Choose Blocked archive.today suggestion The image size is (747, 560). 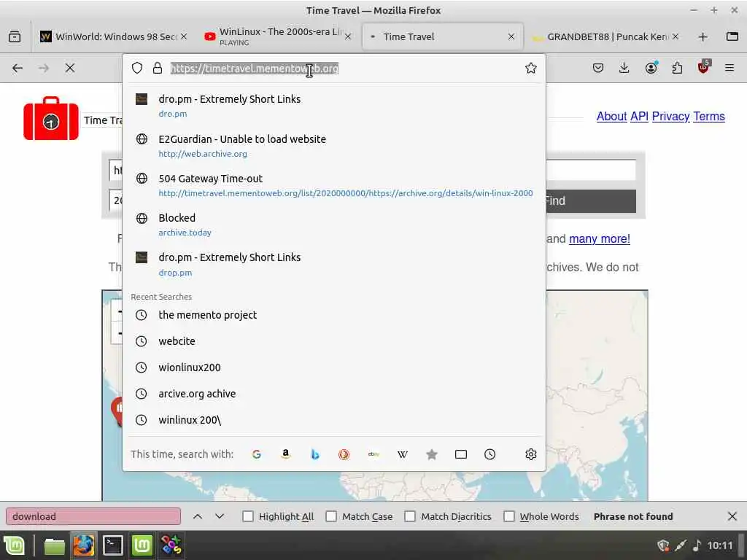point(333,225)
